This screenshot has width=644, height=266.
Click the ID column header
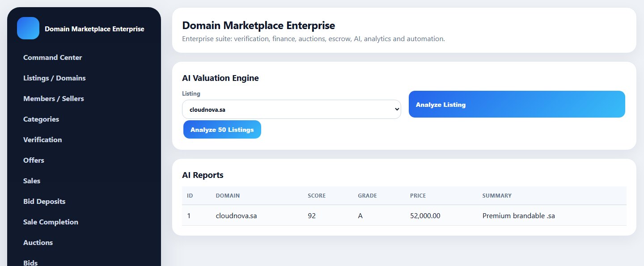pyautogui.click(x=190, y=196)
